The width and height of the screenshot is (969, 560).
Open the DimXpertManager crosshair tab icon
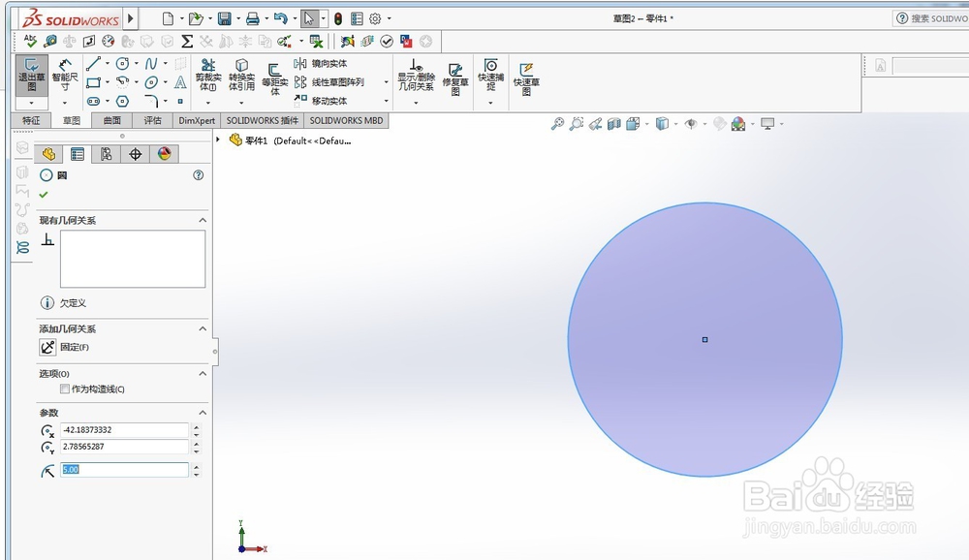136,154
